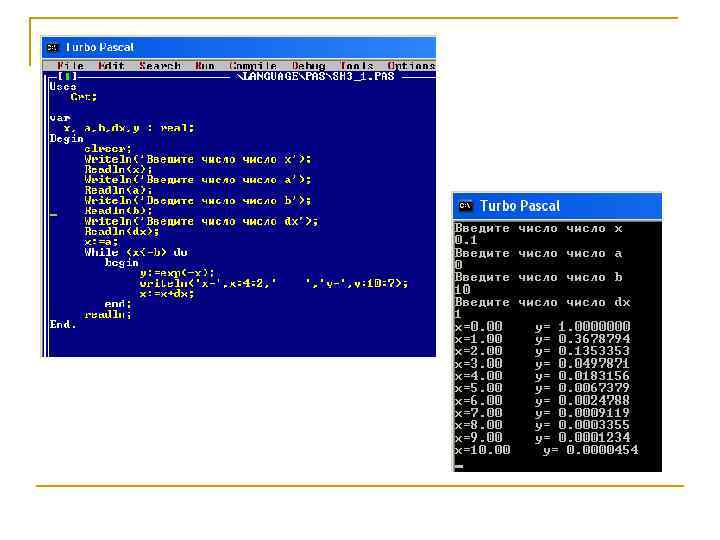This screenshot has height=540, width=720.
Task: Click the Writeln line prompting for b
Action: point(198,200)
